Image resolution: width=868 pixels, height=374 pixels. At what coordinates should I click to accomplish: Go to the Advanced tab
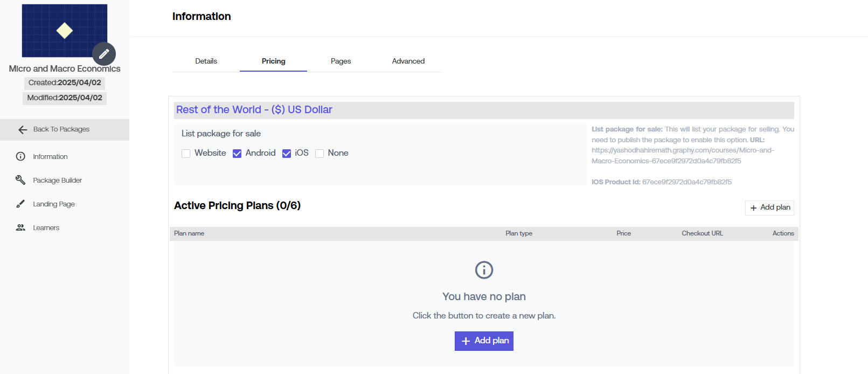pyautogui.click(x=408, y=61)
